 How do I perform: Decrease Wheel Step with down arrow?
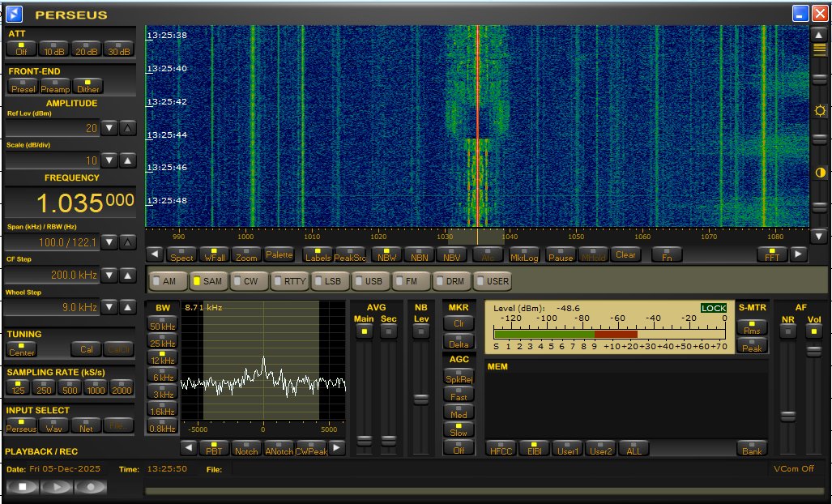[x=109, y=307]
